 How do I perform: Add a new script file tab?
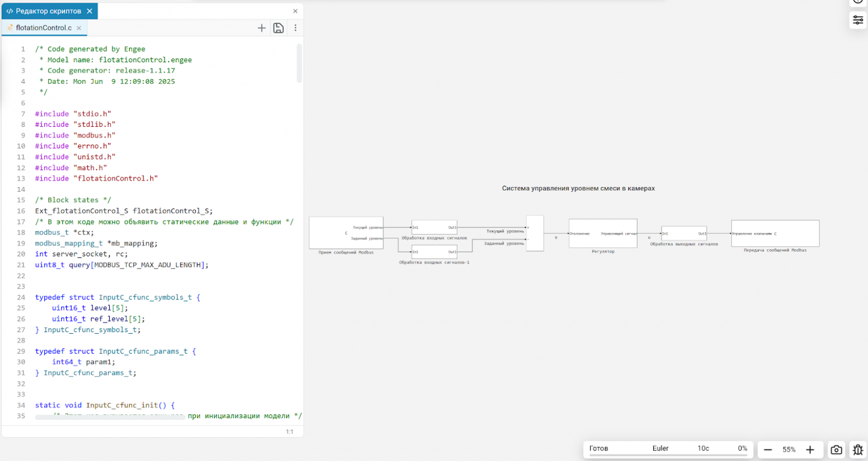tap(262, 28)
